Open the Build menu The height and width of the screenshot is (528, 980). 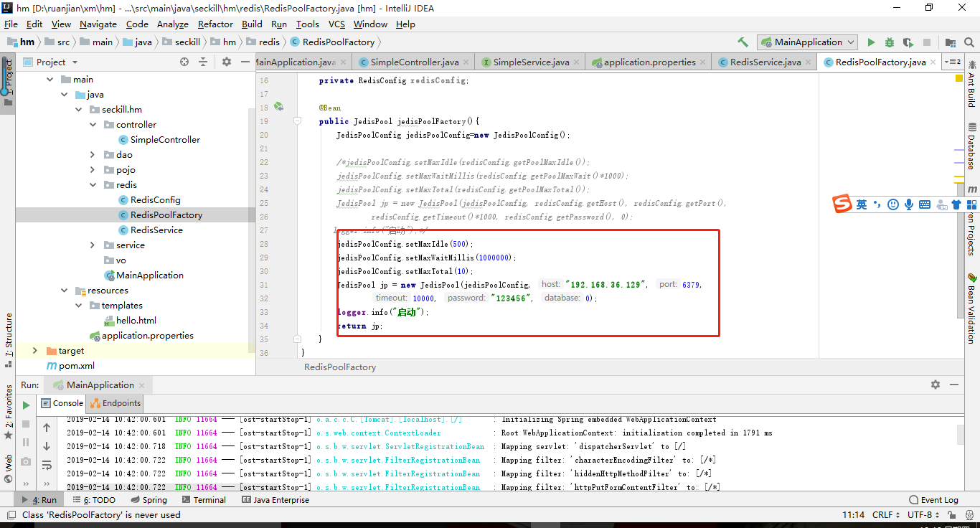coord(252,24)
